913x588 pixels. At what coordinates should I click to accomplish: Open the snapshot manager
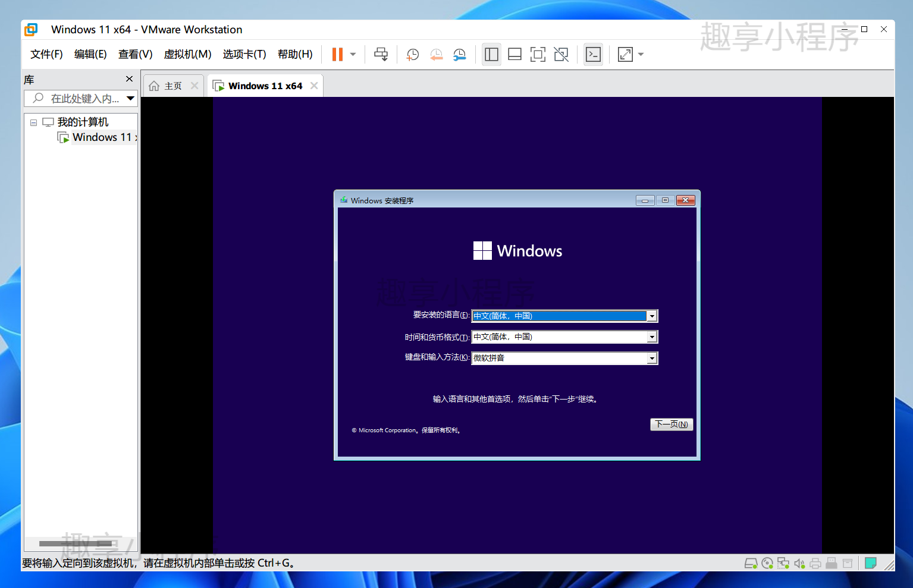click(460, 54)
